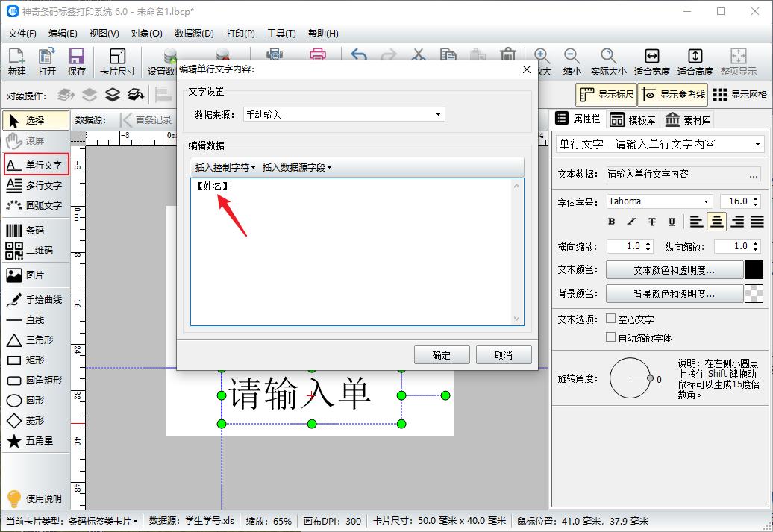Enable the 空心文字 checkbox
The image size is (773, 532).
(x=610, y=319)
